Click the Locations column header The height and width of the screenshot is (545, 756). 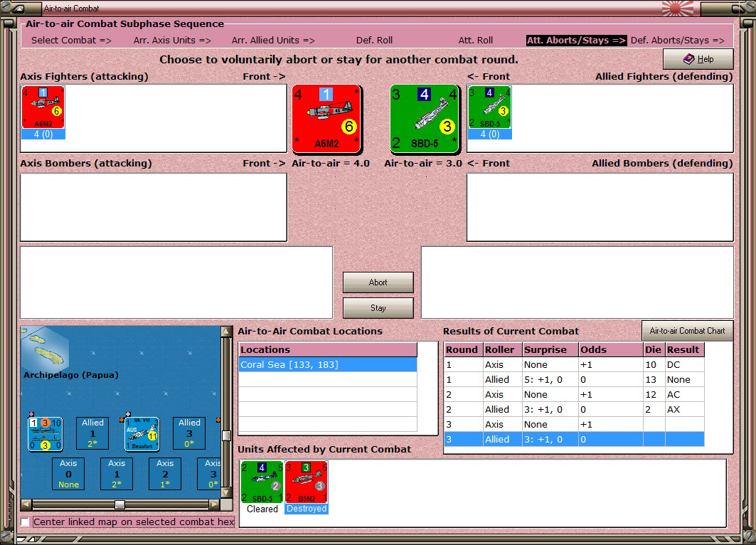click(328, 349)
